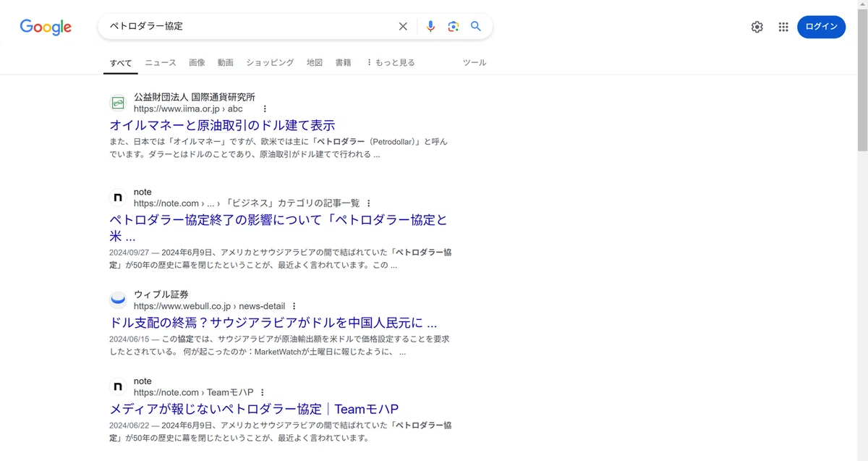Start voice search with the microphone icon

[430, 27]
